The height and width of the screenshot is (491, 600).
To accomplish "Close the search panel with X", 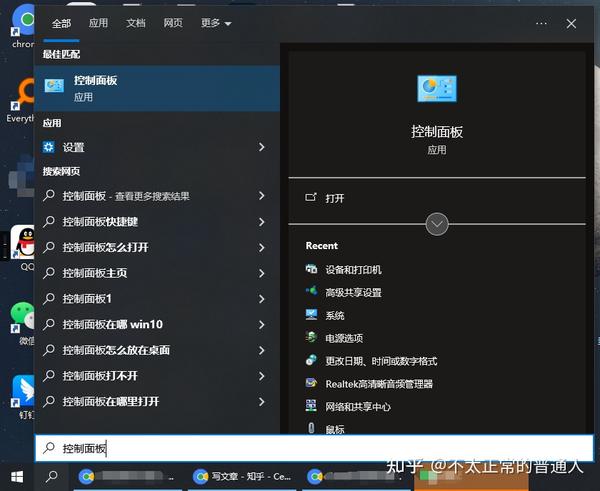I will click(x=571, y=24).
